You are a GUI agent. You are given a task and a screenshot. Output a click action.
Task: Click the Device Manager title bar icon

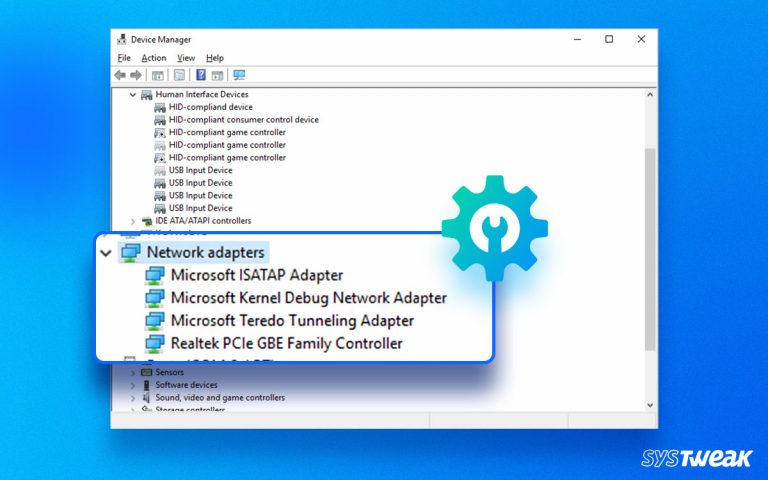(x=121, y=39)
